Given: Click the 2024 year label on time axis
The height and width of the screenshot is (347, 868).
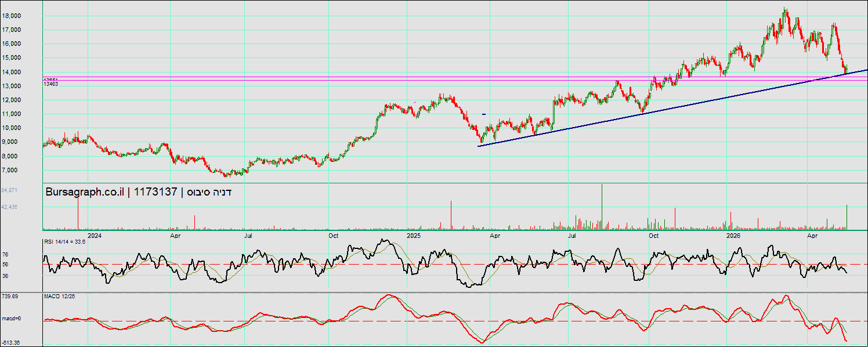Looking at the screenshot, I should coord(95,236).
